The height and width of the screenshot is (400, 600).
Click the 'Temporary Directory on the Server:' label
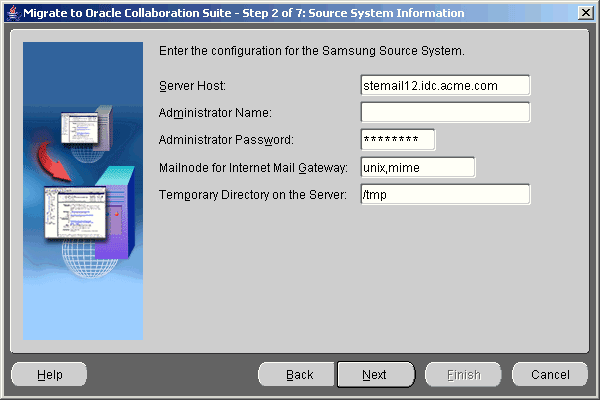click(253, 195)
